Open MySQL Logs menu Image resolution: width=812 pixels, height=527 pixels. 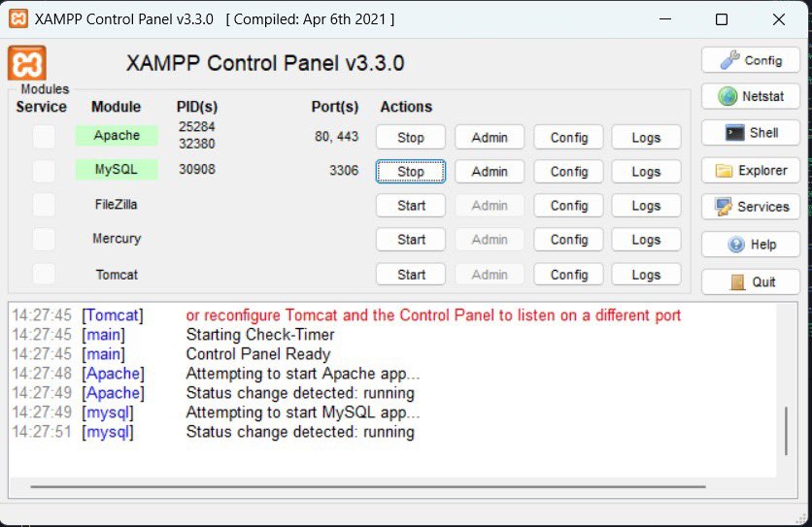point(646,172)
